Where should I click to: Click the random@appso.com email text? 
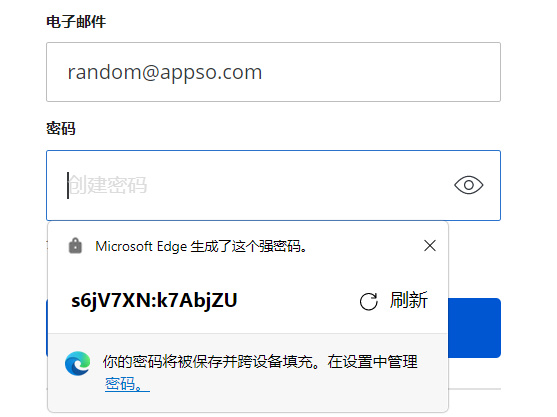pyautogui.click(x=165, y=72)
